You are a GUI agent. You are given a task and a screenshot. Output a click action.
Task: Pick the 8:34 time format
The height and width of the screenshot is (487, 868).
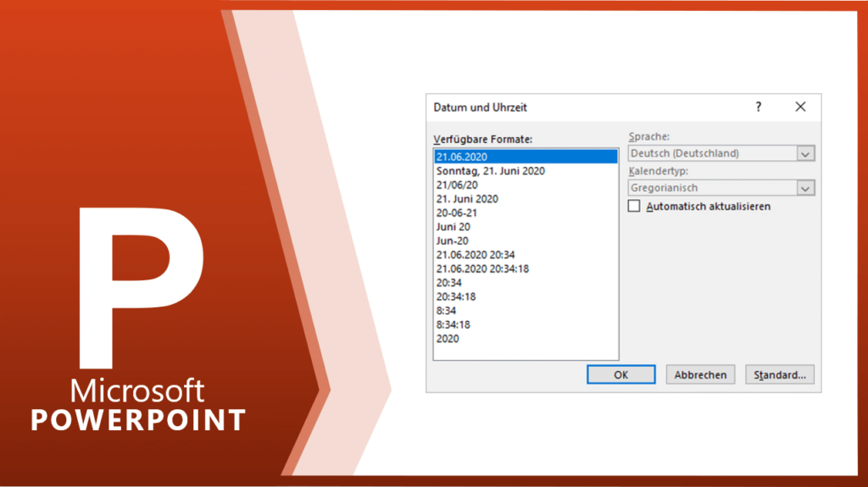click(x=526, y=311)
